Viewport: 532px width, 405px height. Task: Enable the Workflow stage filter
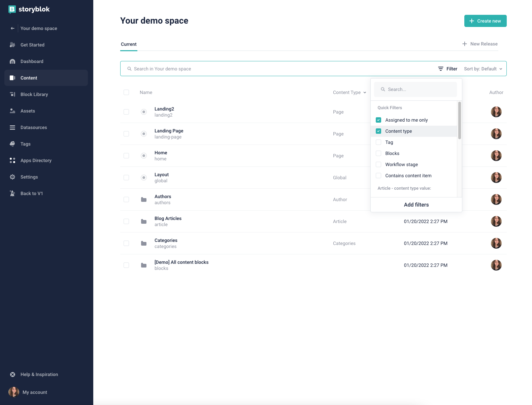pos(378,164)
